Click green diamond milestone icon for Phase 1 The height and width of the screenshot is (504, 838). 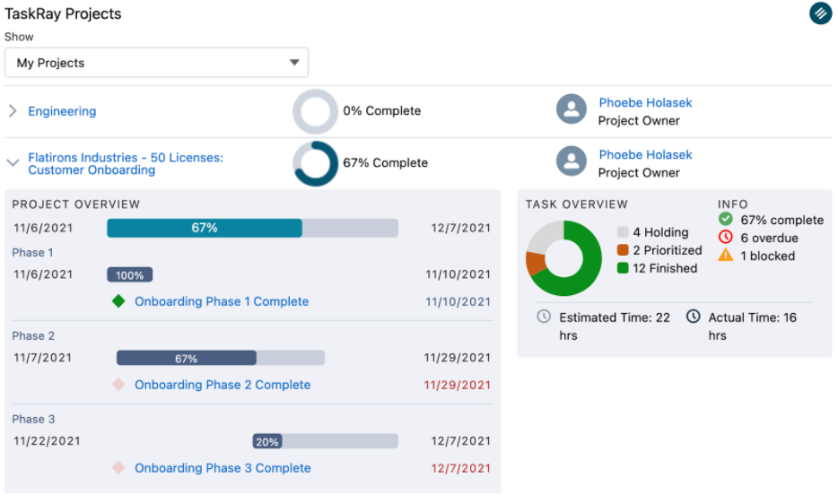(118, 301)
